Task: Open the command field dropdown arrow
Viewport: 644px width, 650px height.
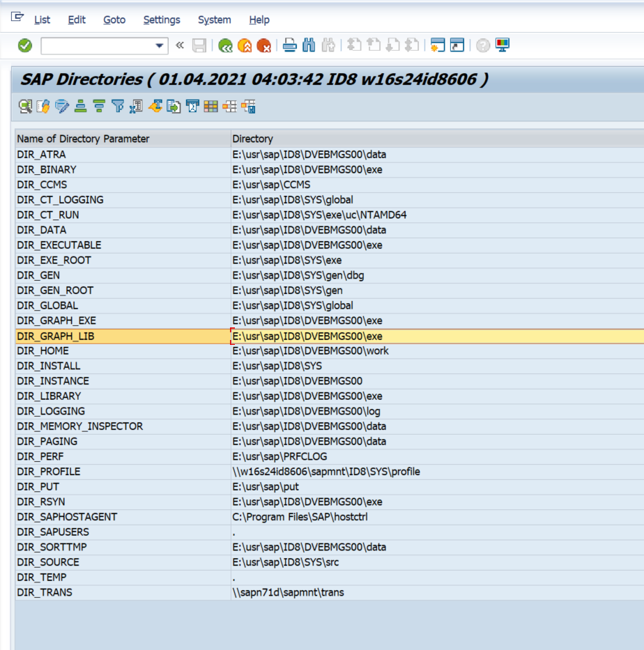Action: click(160, 46)
